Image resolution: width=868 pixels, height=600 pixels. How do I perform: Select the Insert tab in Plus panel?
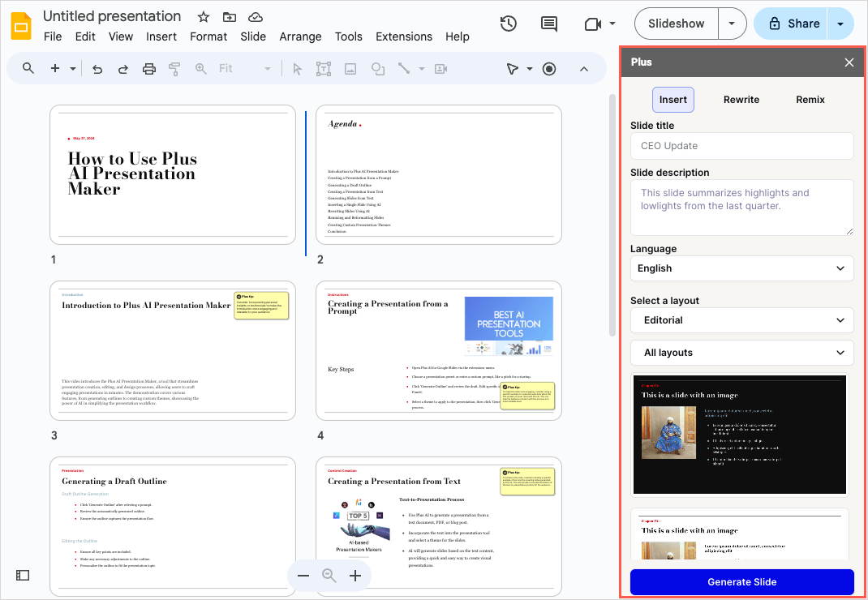point(673,100)
